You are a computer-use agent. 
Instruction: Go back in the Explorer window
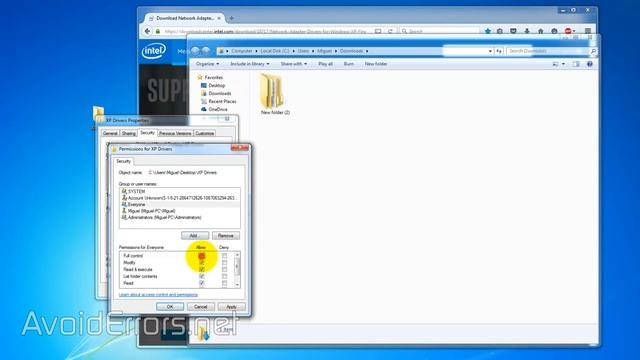pyautogui.click(x=196, y=51)
